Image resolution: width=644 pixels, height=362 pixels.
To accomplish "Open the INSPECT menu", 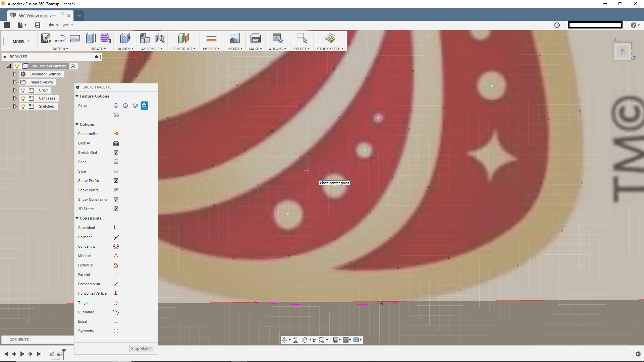I will tap(211, 49).
